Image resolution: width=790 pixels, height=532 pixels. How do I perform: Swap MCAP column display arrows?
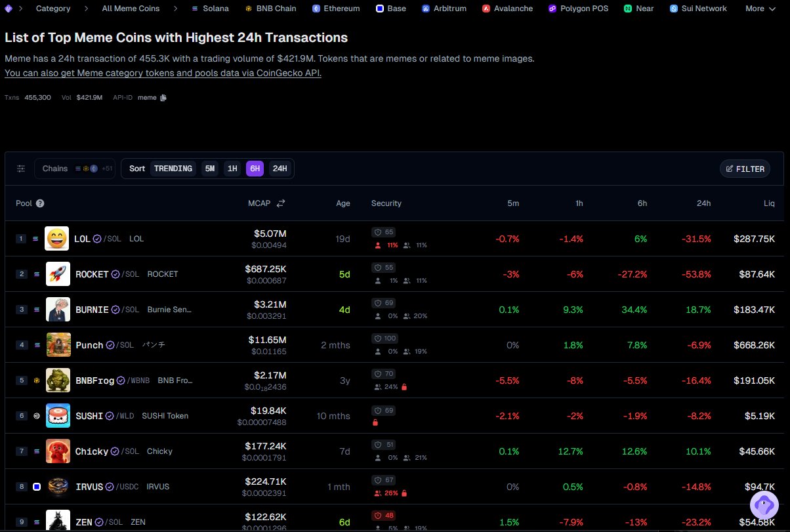281,203
